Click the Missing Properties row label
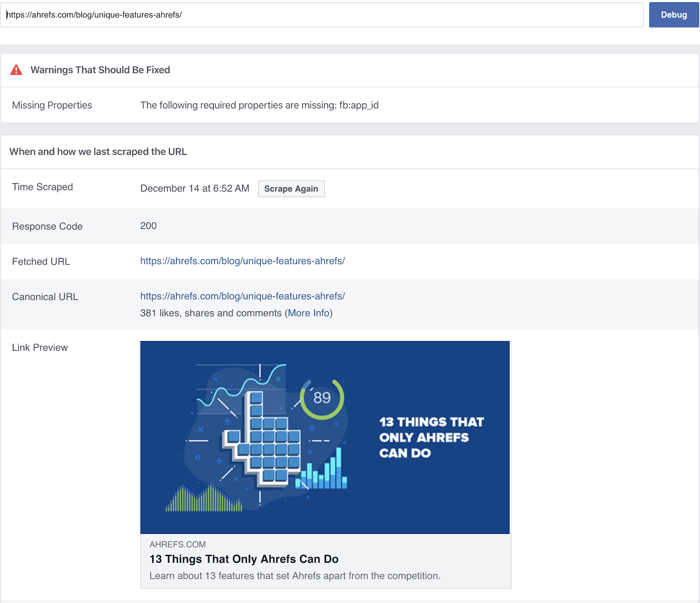This screenshot has width=700, height=603. click(x=52, y=105)
